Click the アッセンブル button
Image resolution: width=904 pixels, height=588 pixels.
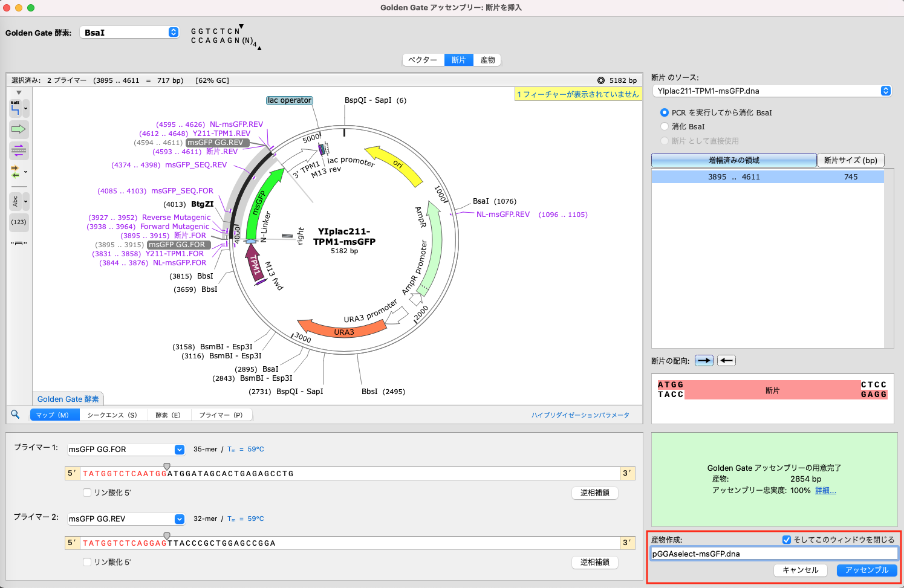[x=867, y=570]
